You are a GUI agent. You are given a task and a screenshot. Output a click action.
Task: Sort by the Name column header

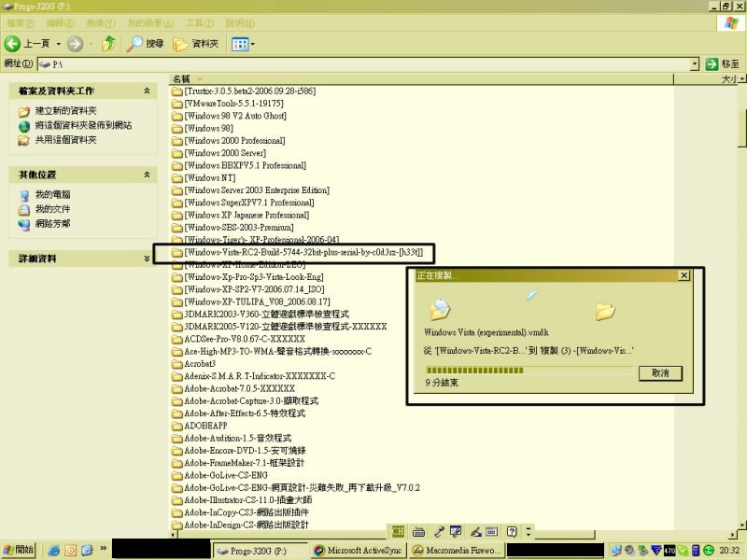[421, 79]
